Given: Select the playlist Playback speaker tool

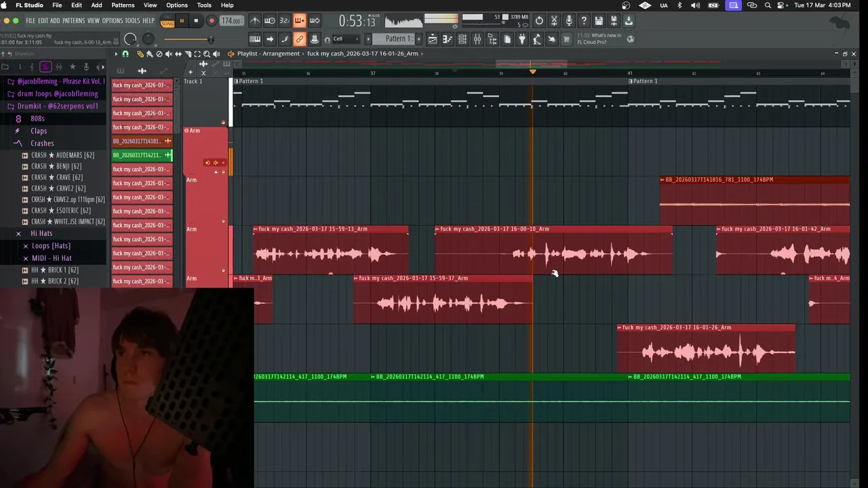Looking at the screenshot, I should click(x=216, y=54).
